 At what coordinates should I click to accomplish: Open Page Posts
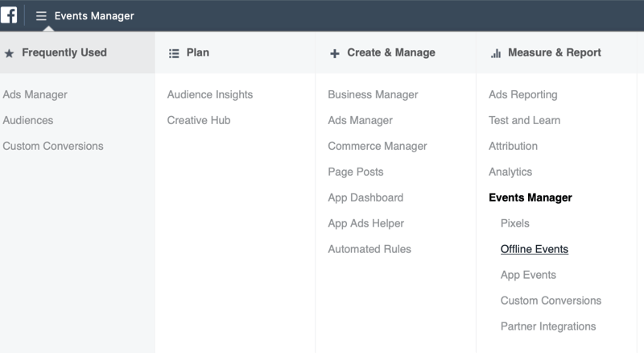[355, 172]
